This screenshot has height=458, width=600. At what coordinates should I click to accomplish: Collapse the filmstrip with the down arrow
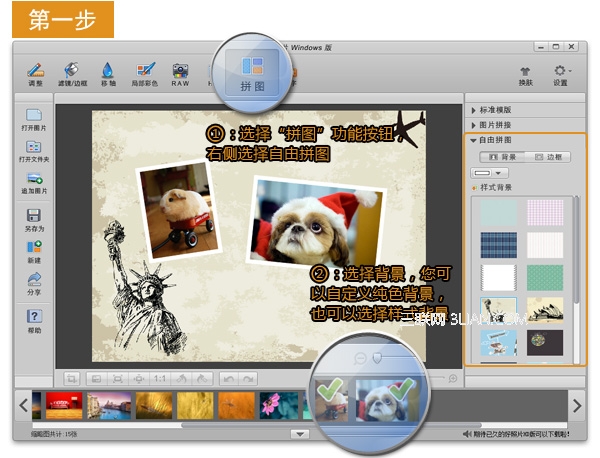300,434
